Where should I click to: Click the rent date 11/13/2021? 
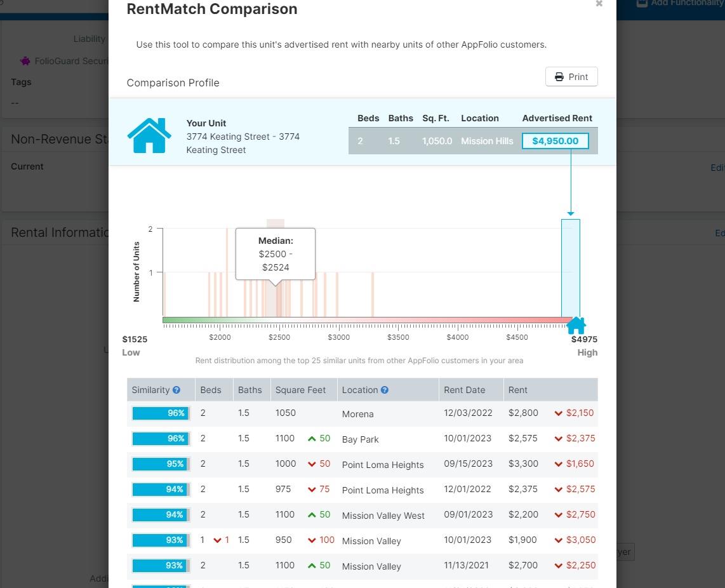tap(466, 566)
